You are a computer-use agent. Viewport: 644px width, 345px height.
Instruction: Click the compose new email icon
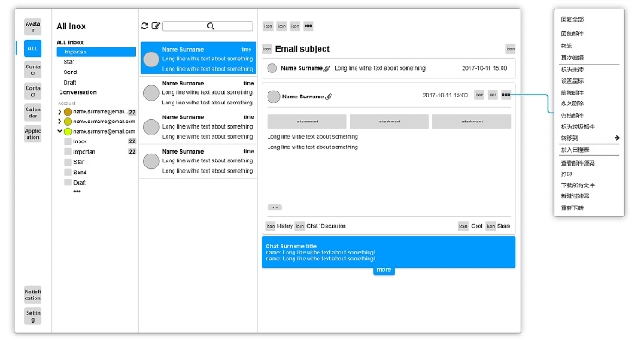[155, 26]
